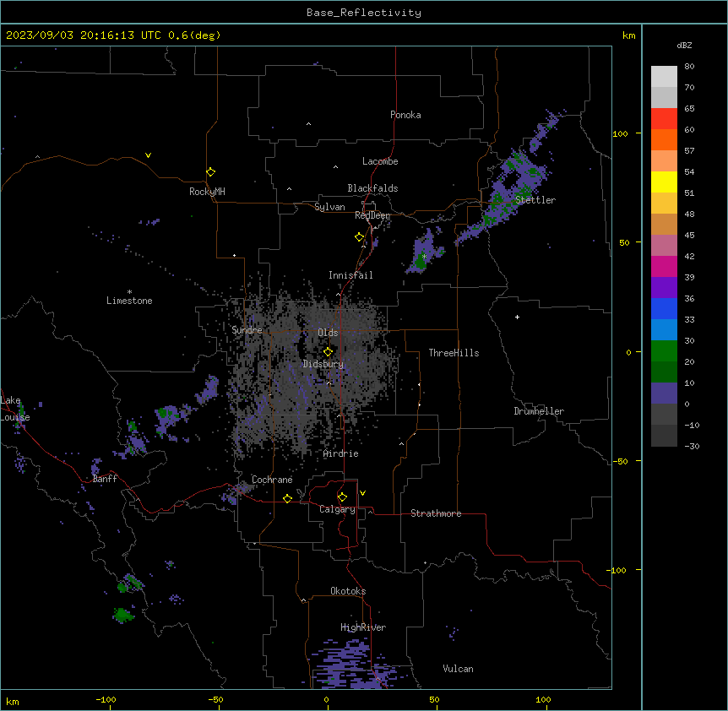Click the Base_Reflectivity title text
The image size is (728, 711).
[364, 13]
